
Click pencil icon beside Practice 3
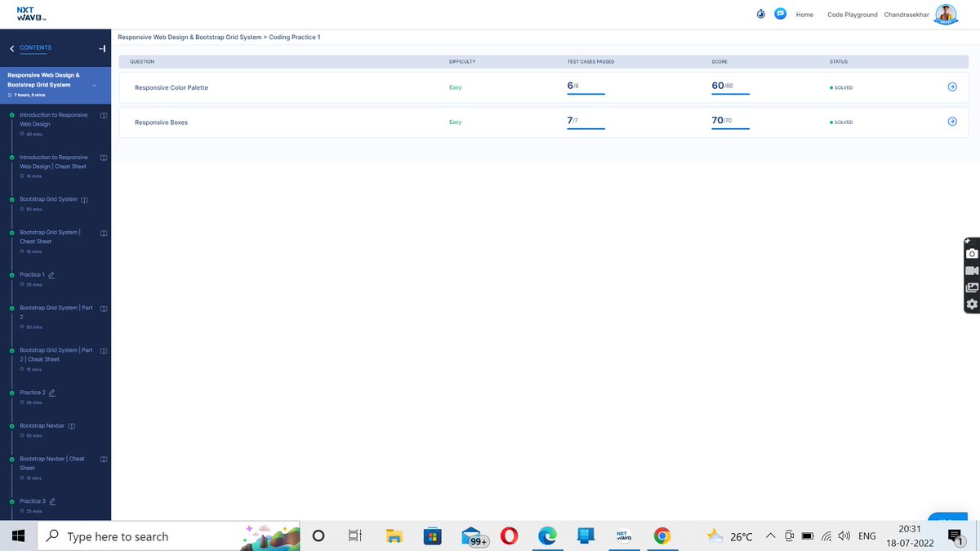[52, 501]
